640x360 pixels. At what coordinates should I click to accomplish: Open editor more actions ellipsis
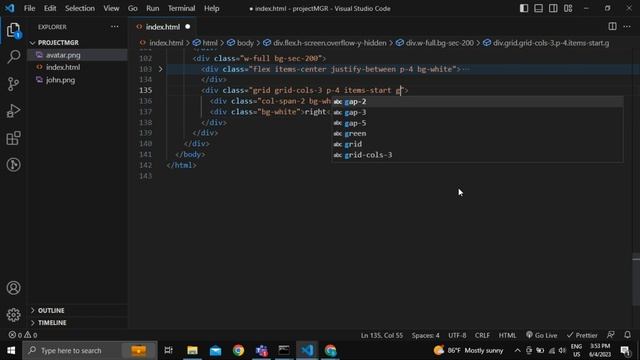click(627, 27)
